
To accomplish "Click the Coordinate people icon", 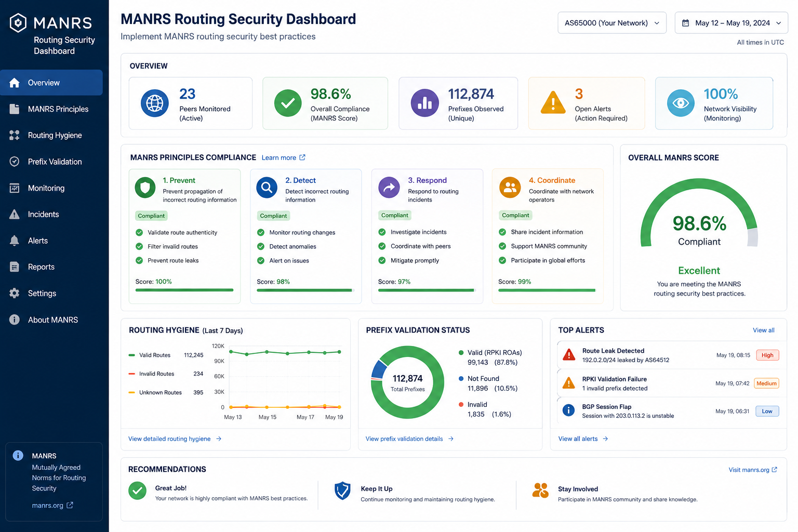I will (x=510, y=188).
